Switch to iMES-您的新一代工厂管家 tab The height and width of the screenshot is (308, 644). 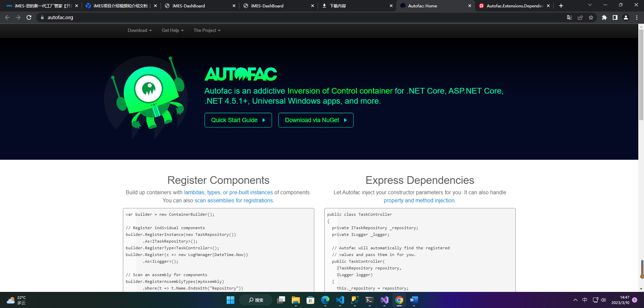point(43,6)
